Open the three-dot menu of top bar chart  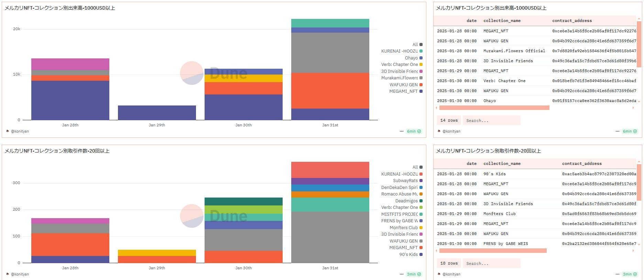click(x=401, y=131)
